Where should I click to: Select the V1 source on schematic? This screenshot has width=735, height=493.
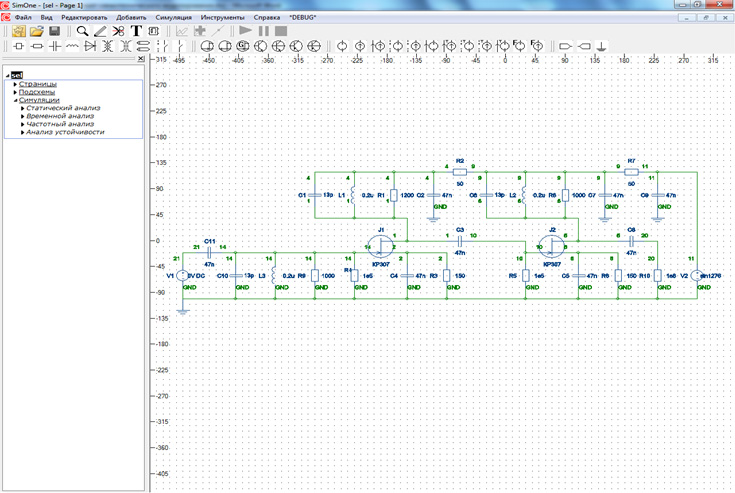pyautogui.click(x=182, y=276)
